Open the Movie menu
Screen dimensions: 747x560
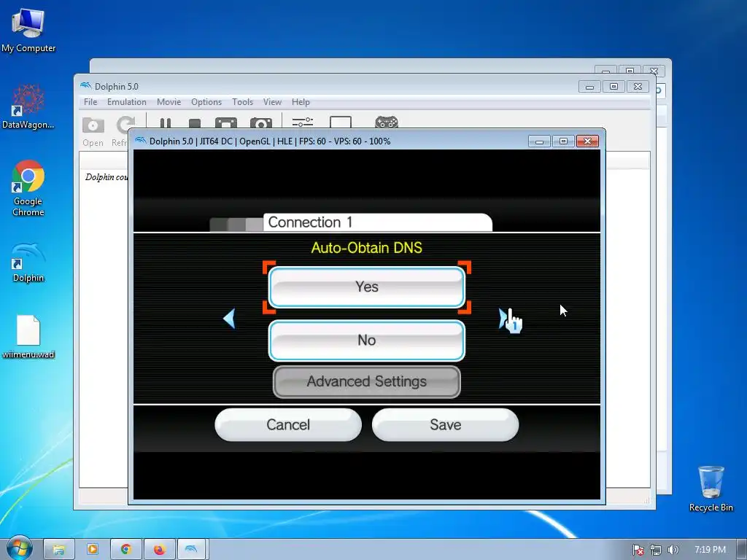tap(169, 102)
